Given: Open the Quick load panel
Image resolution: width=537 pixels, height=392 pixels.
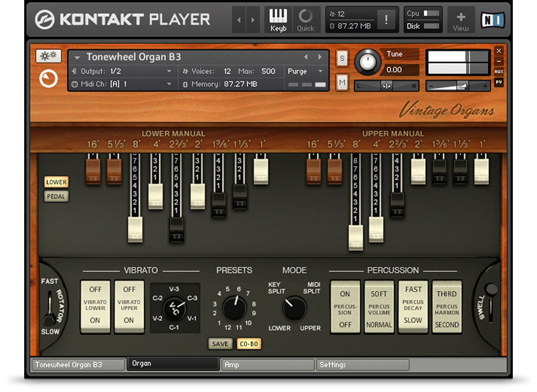Looking at the screenshot, I should click(305, 20).
